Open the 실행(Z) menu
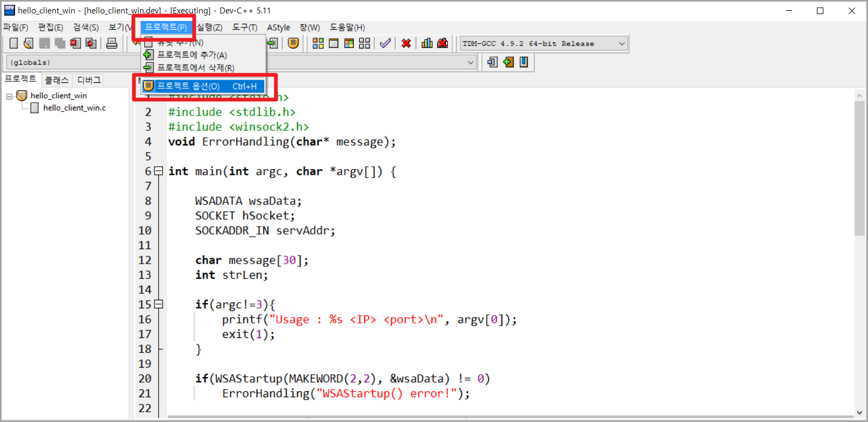868x422 pixels. click(209, 27)
